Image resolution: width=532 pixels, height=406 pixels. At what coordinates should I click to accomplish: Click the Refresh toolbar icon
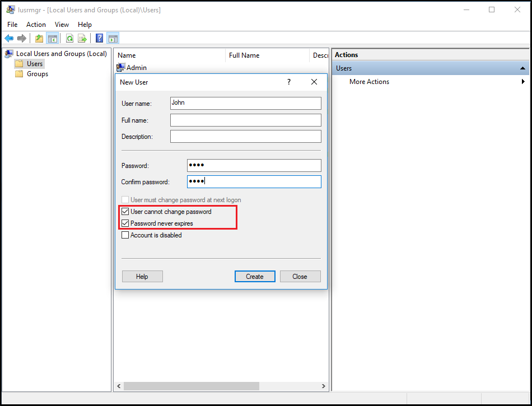pyautogui.click(x=69, y=38)
